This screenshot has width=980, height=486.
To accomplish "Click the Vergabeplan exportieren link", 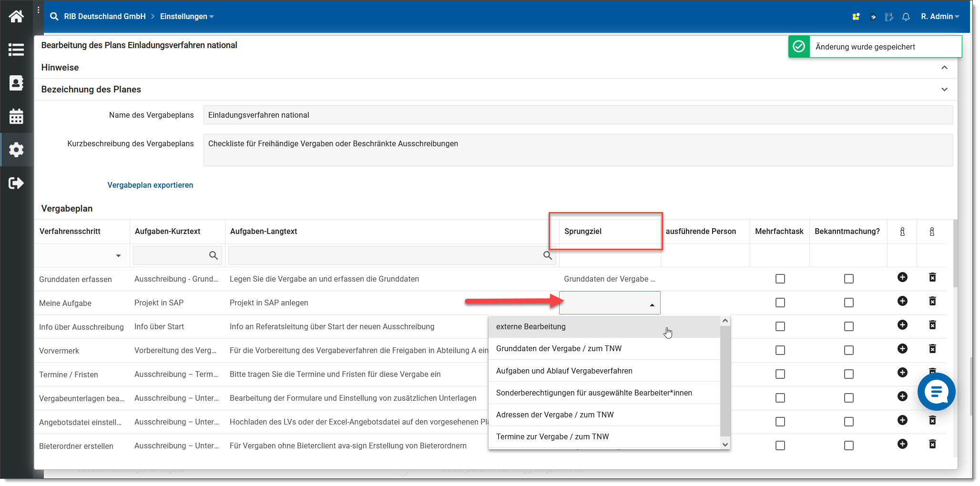I will point(150,185).
